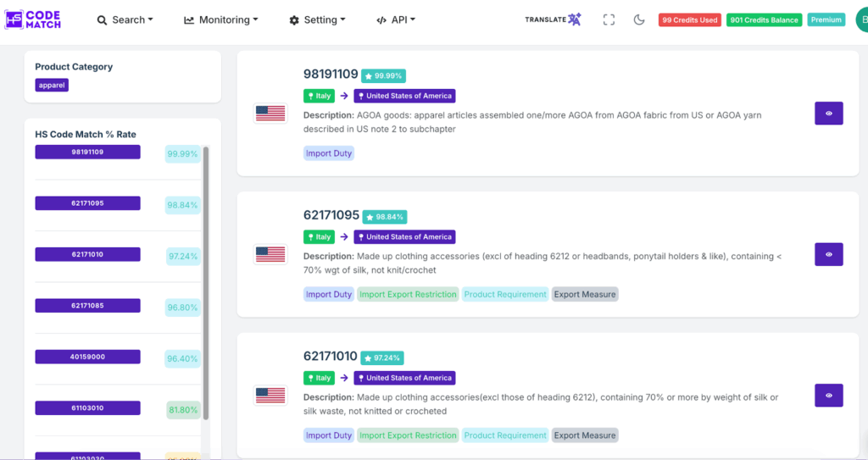Select the apparel product category tag
Viewport: 868px width, 460px height.
[x=52, y=85]
